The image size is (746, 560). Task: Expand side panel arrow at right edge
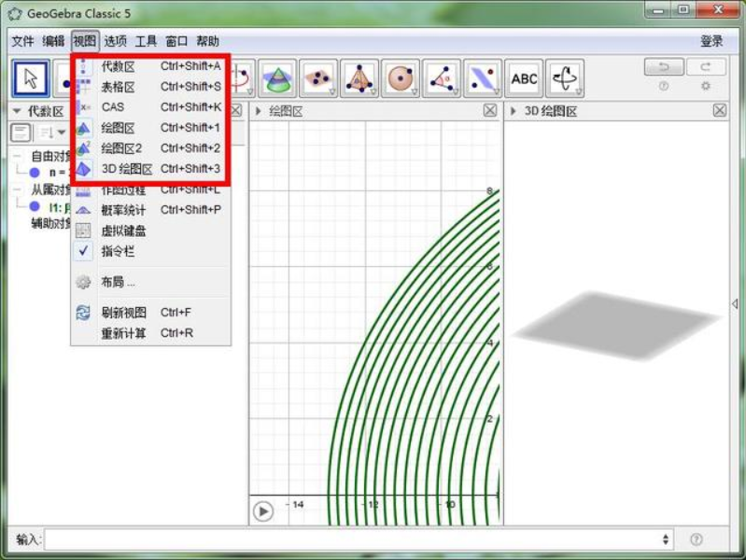tap(735, 303)
